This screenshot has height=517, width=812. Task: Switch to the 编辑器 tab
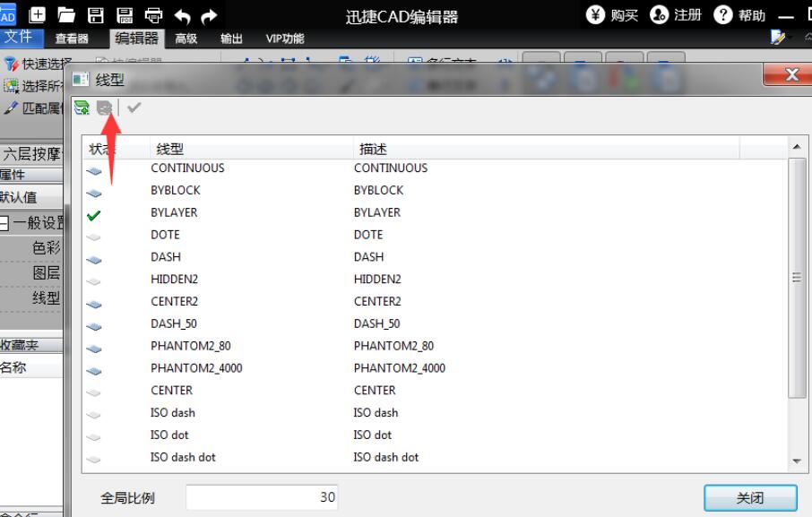(x=137, y=38)
